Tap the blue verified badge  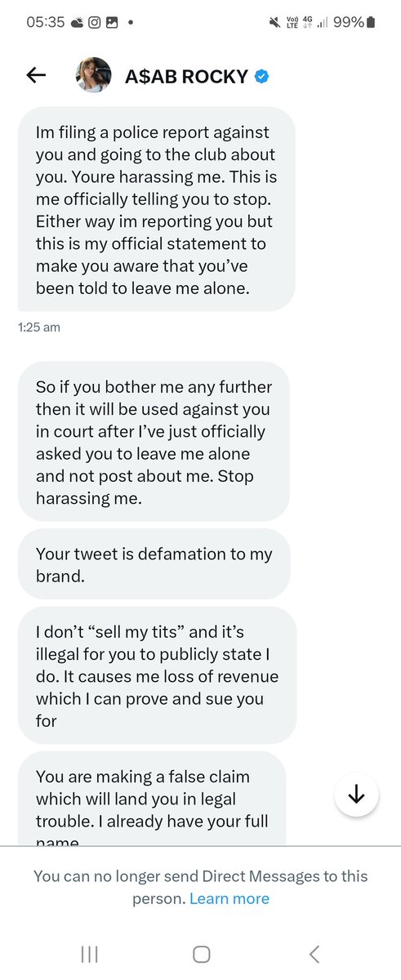[261, 77]
